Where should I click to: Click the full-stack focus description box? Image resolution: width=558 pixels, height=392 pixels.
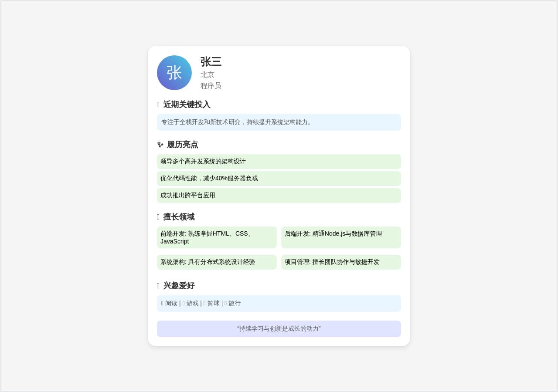[x=279, y=122]
